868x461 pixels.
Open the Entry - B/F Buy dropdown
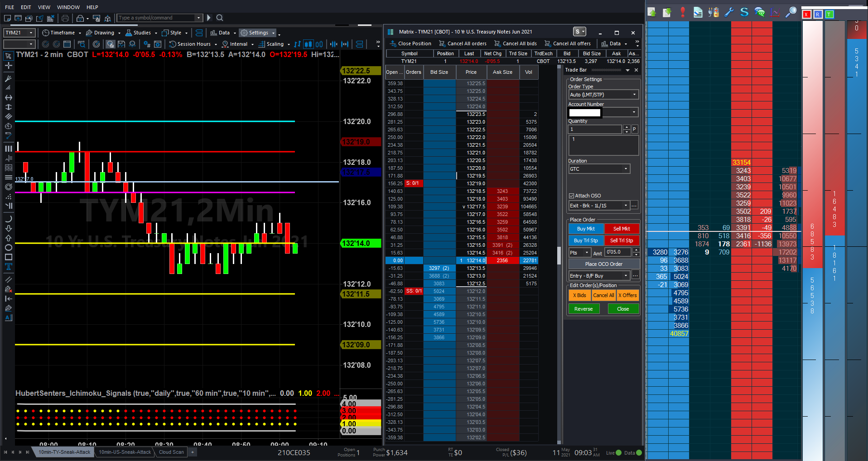tap(599, 276)
